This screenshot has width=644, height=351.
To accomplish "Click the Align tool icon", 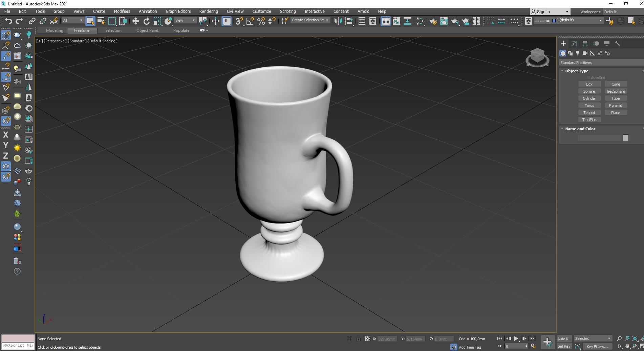I will (x=349, y=21).
